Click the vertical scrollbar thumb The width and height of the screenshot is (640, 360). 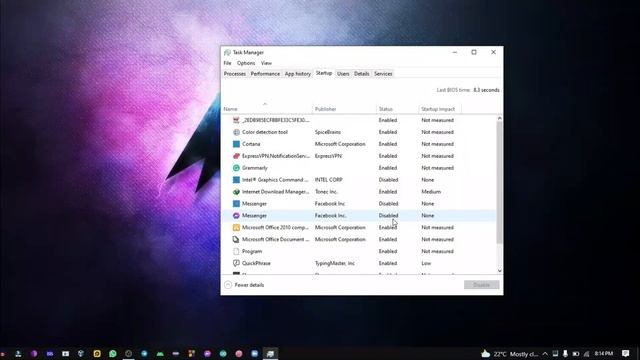click(500, 183)
